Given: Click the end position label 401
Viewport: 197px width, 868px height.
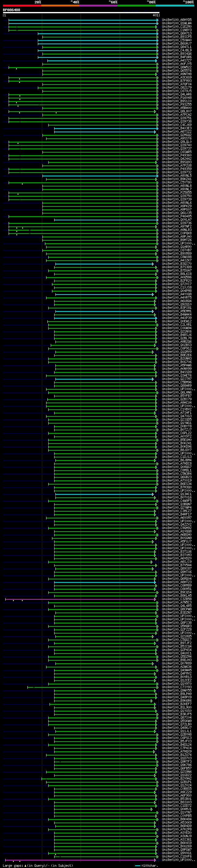Looking at the screenshot, I should 155,15.
